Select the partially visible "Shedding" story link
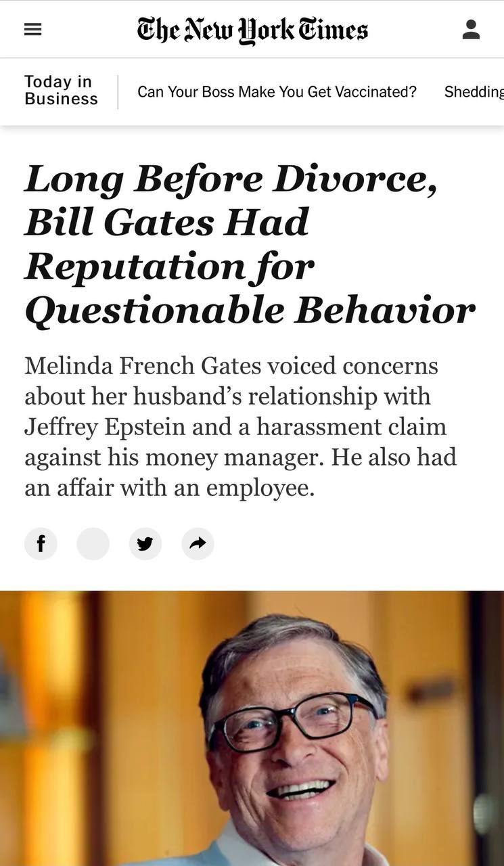The width and height of the screenshot is (504, 866). (x=474, y=91)
